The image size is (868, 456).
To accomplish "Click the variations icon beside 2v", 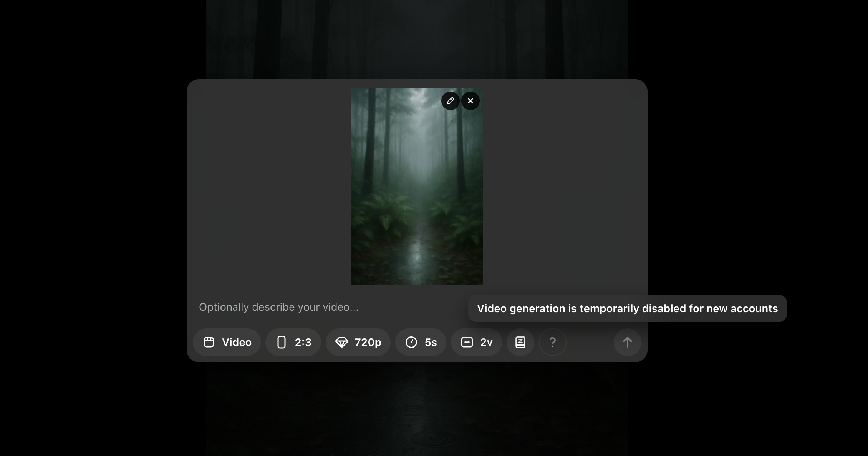I will tap(467, 342).
